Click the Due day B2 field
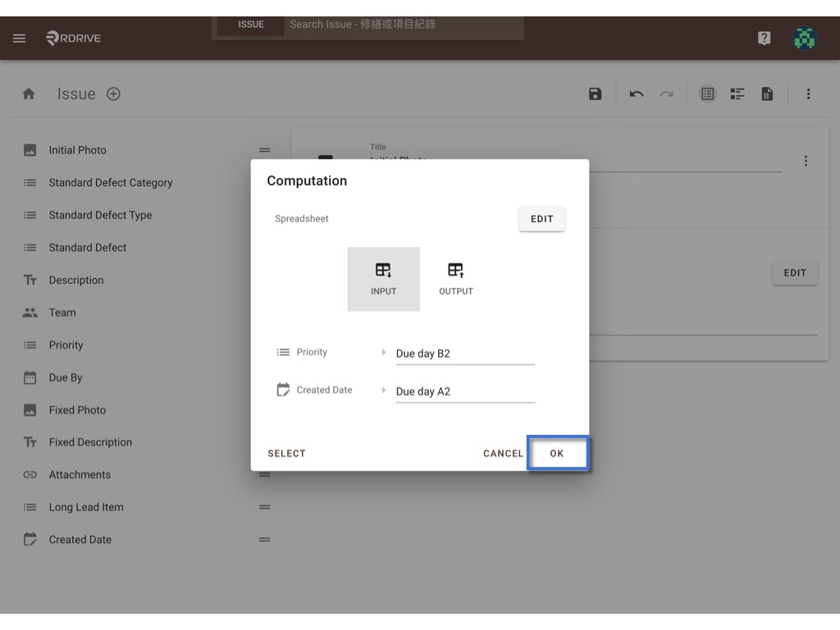840x630 pixels. pyautogui.click(x=465, y=354)
